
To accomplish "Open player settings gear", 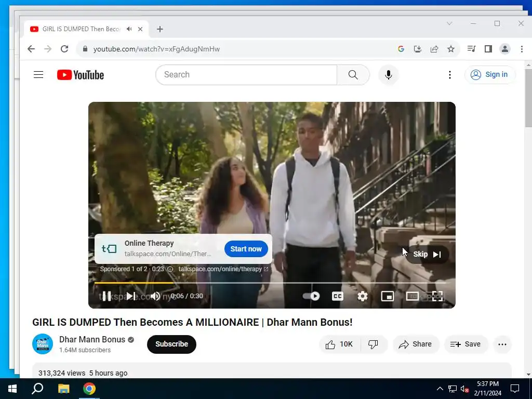I will tap(362, 296).
